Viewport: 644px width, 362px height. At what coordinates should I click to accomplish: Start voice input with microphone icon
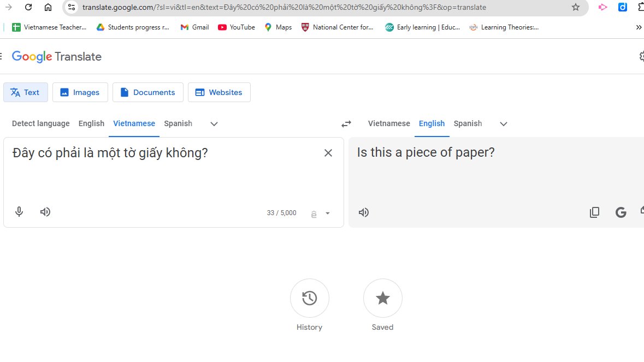point(19,212)
